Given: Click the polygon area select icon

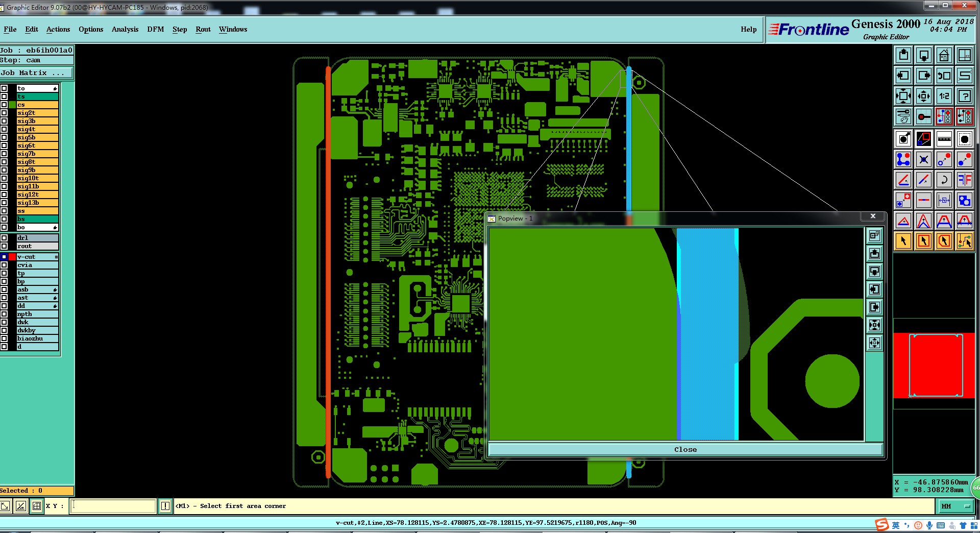Looking at the screenshot, I should click(x=944, y=241).
